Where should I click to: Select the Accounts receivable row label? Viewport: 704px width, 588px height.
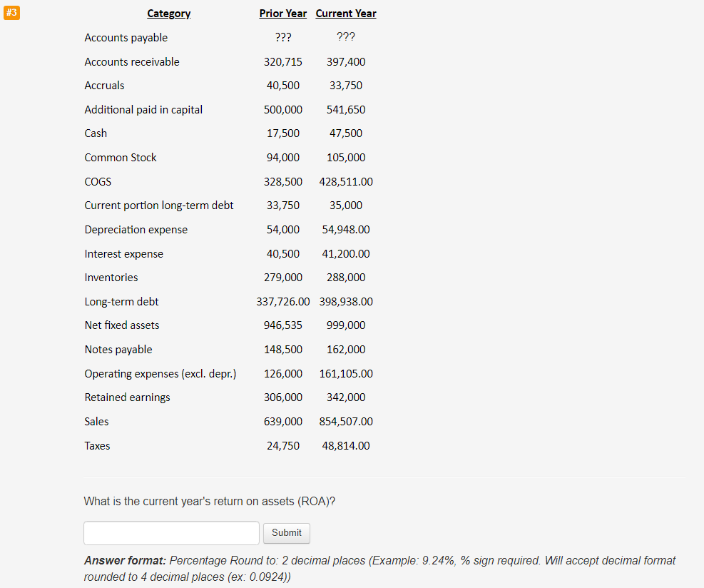pyautogui.click(x=132, y=61)
